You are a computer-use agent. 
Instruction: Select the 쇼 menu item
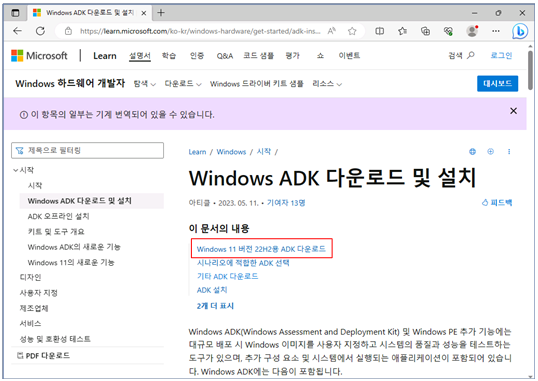[x=320, y=56]
